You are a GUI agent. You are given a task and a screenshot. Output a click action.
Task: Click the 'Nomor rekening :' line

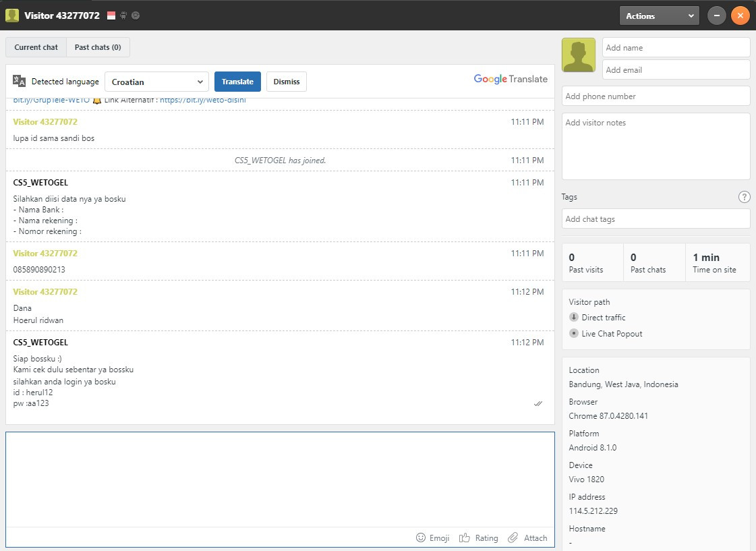(47, 231)
